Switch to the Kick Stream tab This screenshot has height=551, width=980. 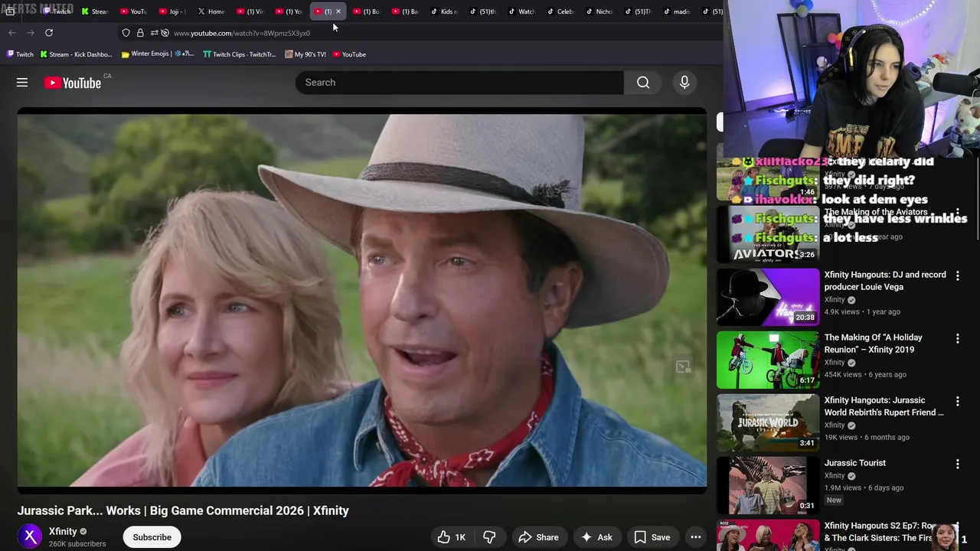pyautogui.click(x=96, y=11)
